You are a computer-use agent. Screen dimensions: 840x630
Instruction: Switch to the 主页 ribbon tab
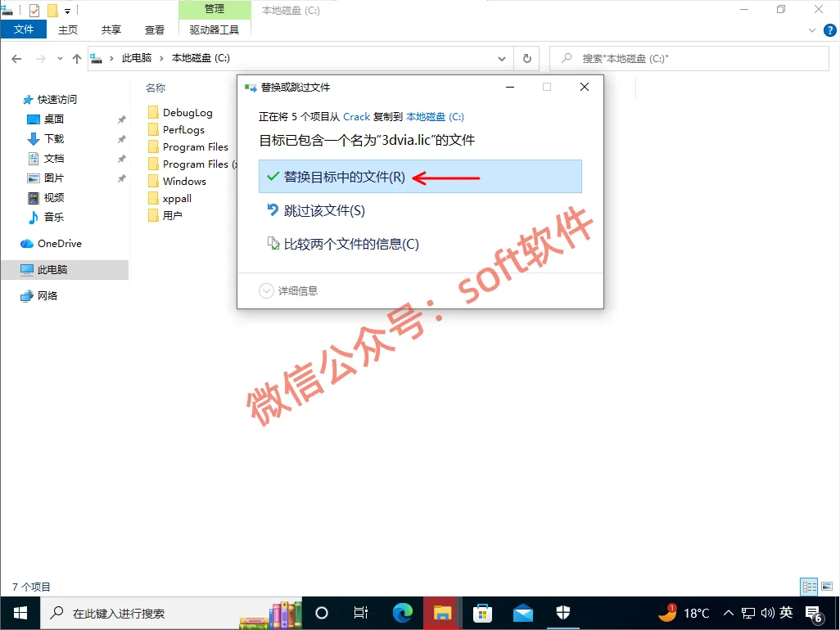click(68, 29)
